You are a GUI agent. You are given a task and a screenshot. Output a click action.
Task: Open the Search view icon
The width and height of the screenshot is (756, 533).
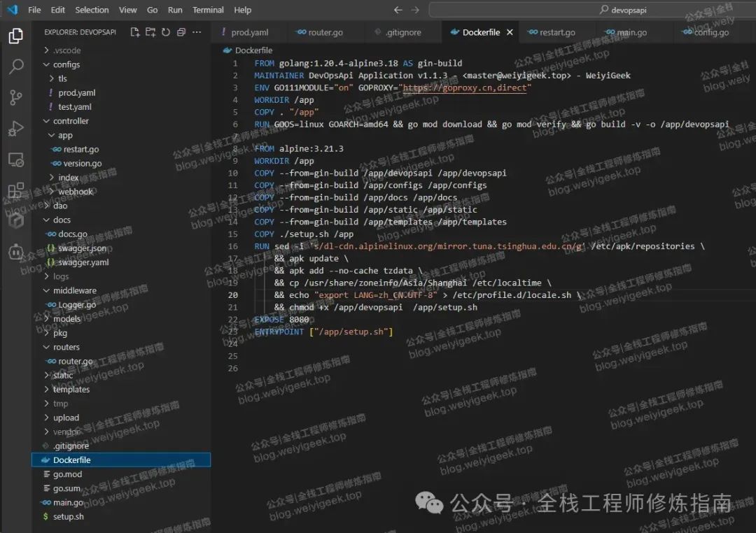coord(16,66)
